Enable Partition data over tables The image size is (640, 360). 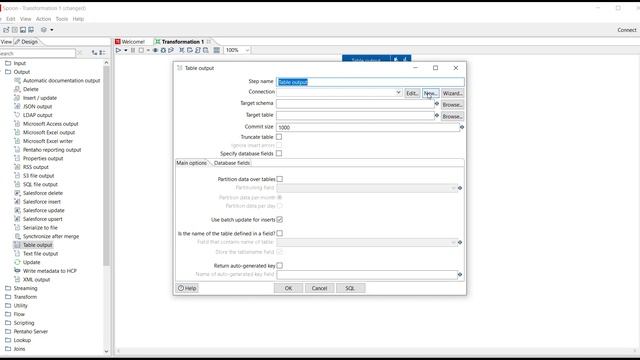pos(280,179)
